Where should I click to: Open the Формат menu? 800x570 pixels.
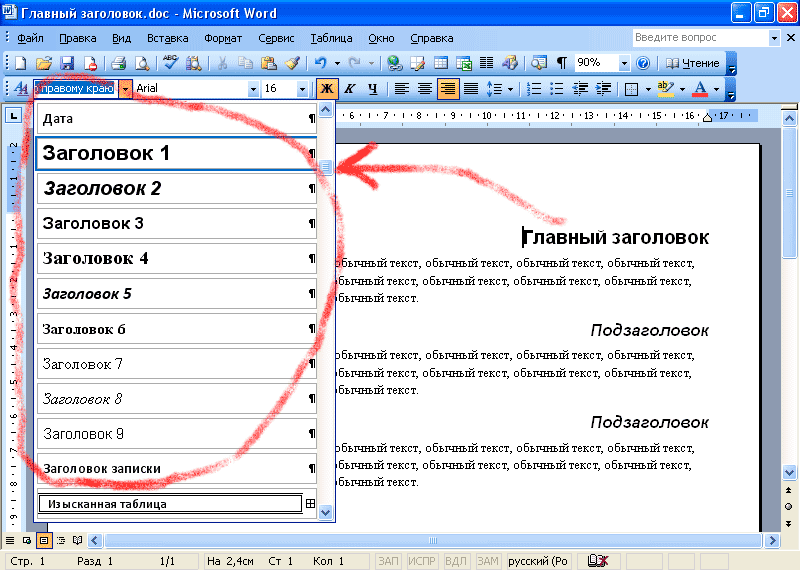point(223,38)
